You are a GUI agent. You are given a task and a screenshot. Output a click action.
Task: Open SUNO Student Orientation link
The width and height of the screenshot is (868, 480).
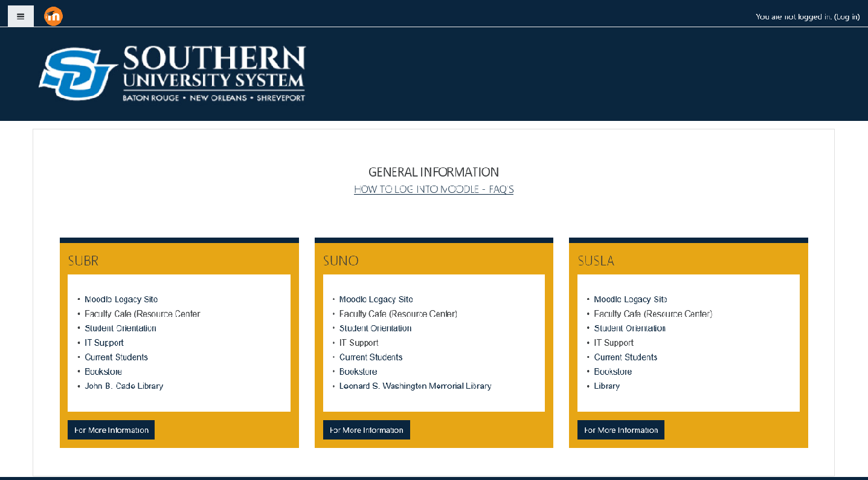[375, 328]
